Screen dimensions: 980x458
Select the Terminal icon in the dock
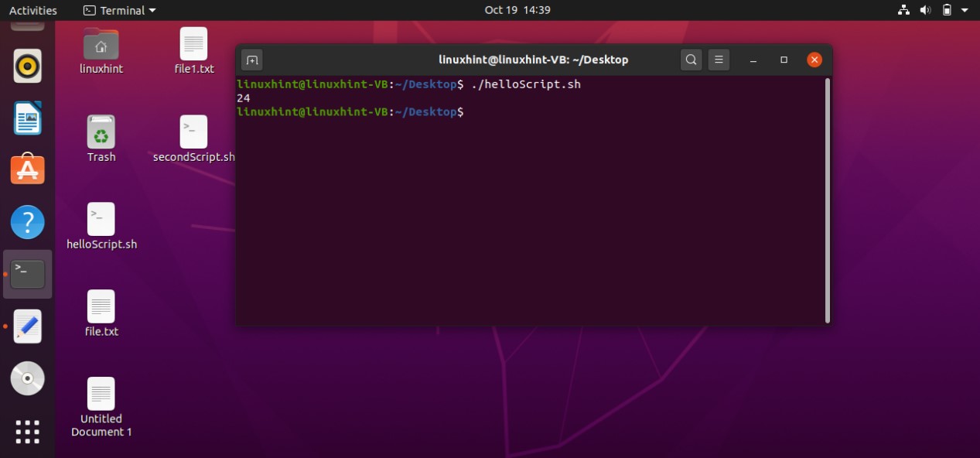pyautogui.click(x=28, y=274)
